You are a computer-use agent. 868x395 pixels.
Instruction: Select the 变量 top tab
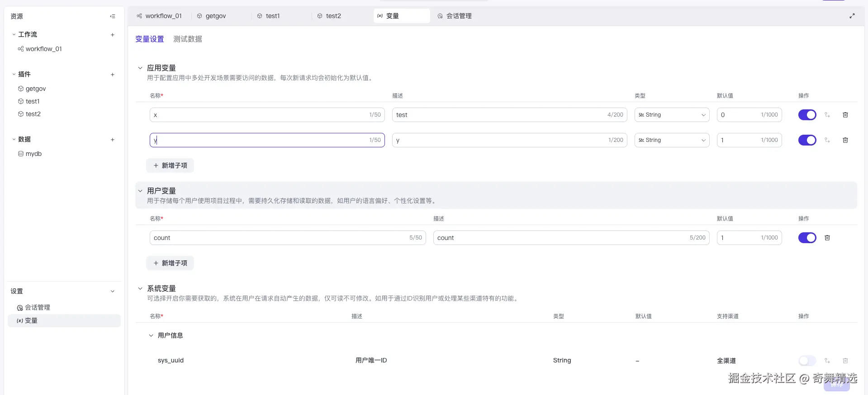pos(401,16)
